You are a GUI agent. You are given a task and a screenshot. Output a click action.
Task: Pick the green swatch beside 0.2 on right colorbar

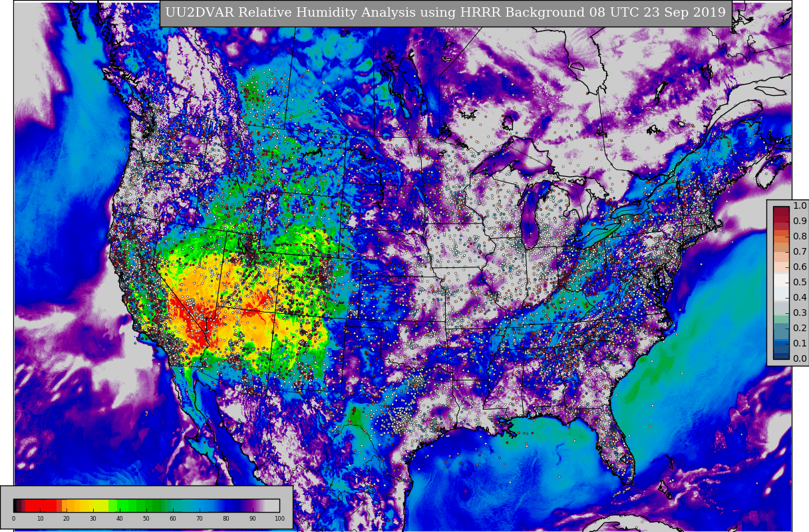tap(781, 321)
